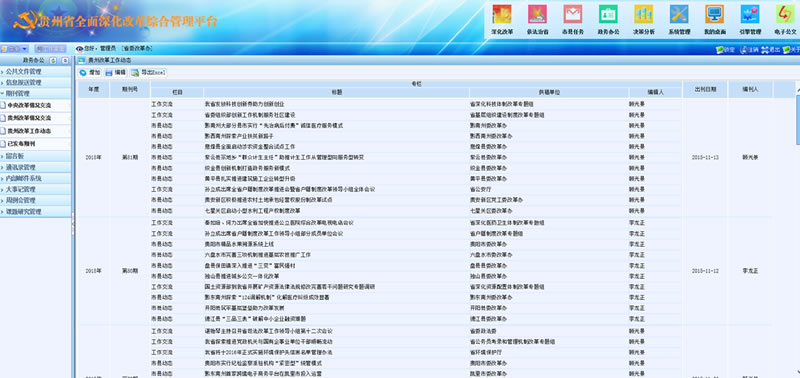
Task: Open the 决策分析 chart icon
Action: [x=643, y=14]
